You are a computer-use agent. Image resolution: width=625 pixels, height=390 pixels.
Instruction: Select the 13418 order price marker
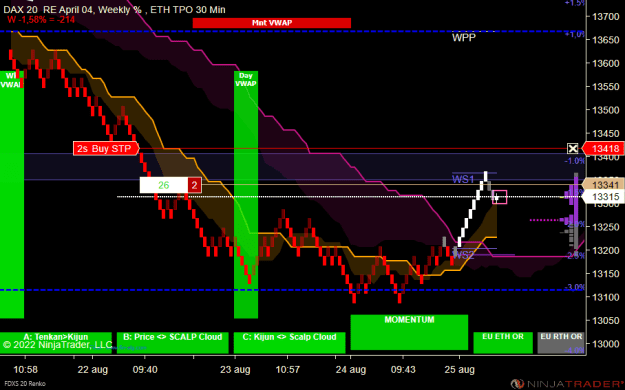click(x=603, y=149)
